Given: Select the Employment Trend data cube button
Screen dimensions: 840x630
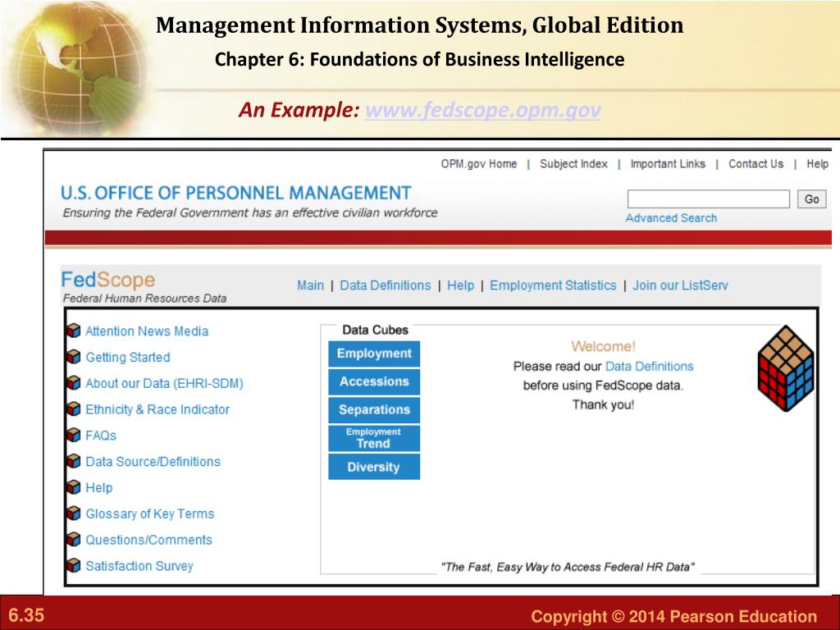Looking at the screenshot, I should (374, 438).
